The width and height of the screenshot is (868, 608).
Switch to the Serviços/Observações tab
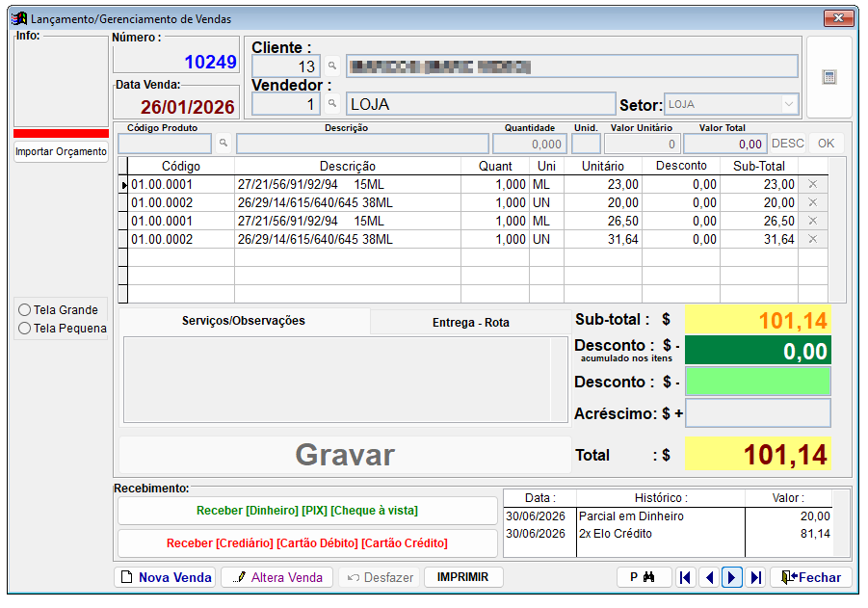click(244, 321)
